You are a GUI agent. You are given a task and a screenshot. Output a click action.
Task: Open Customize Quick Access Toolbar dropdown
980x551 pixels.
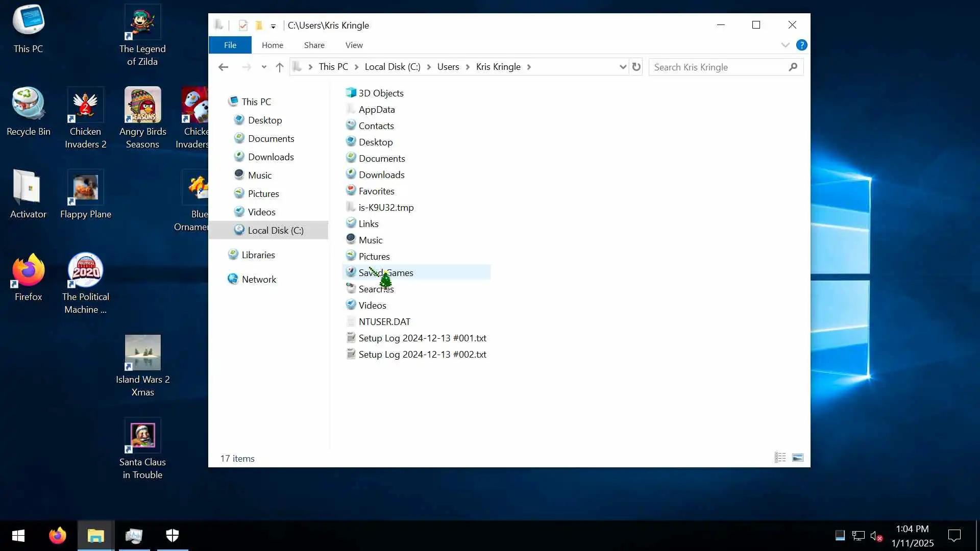pyautogui.click(x=273, y=26)
